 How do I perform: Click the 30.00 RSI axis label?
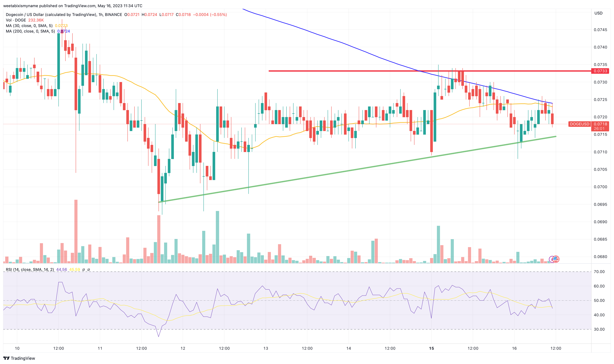click(599, 329)
